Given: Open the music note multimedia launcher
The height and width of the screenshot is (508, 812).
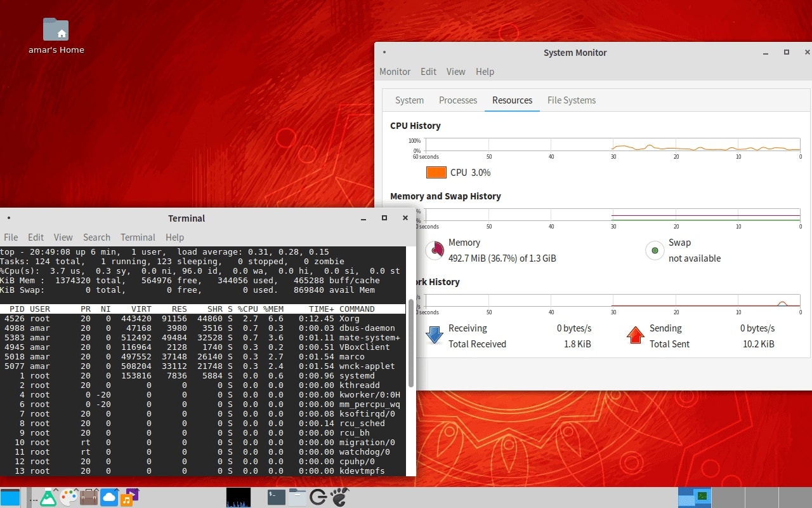Looking at the screenshot, I should click(x=129, y=497).
